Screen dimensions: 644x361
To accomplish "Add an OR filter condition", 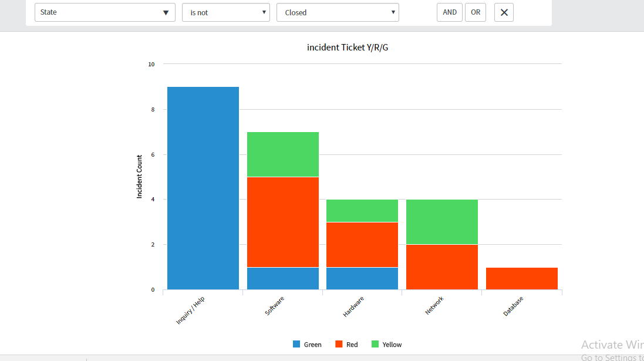I will coord(476,12).
